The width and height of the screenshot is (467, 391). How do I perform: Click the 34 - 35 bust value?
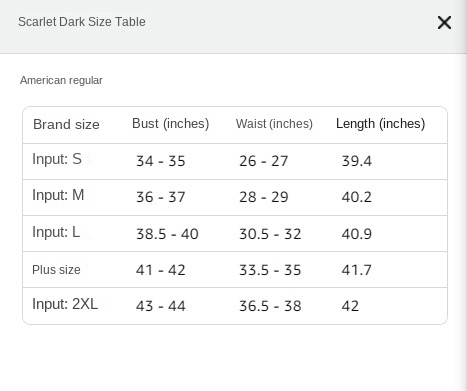161,161
